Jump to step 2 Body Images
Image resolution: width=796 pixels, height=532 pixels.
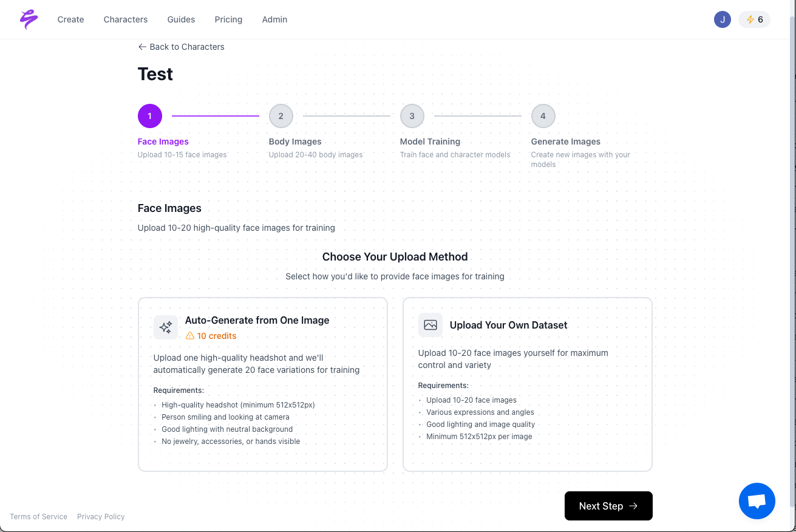(281, 116)
